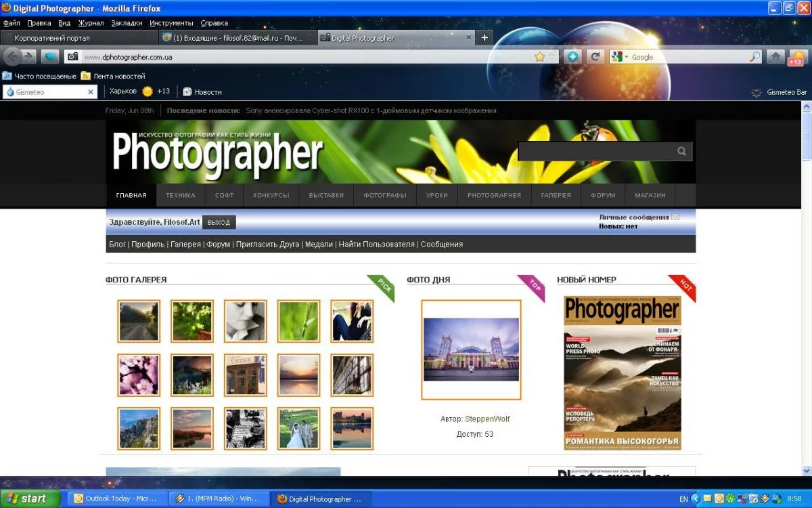Viewport: 812px width, 508px height.
Task: Click the Sony Cyber-shot RX100 news headline
Action: (371, 110)
